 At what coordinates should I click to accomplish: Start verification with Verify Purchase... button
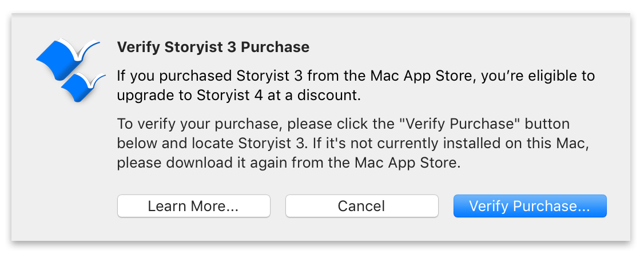click(530, 206)
